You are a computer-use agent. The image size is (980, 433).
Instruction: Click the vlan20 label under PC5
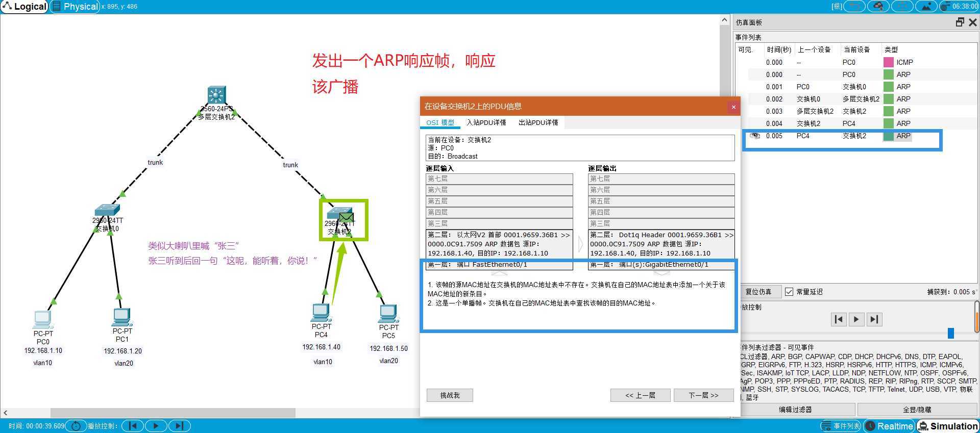(x=388, y=361)
